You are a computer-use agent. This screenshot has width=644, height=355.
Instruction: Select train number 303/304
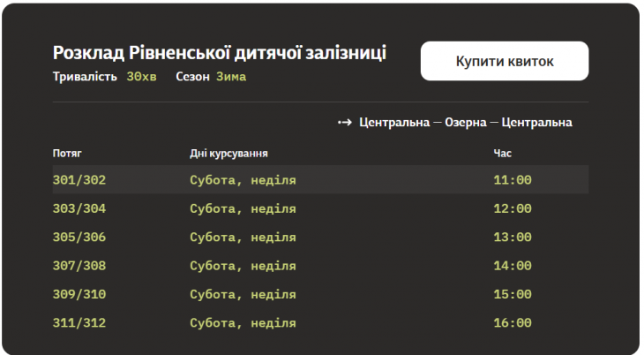79,209
